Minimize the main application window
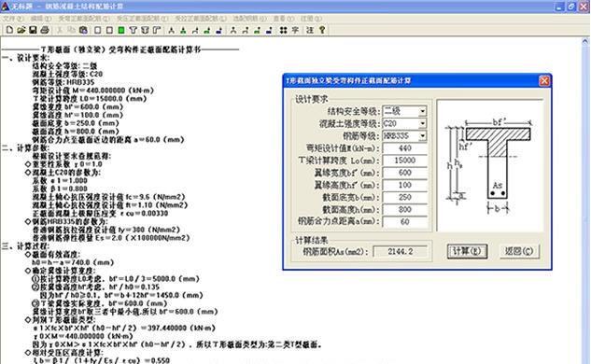 click(x=559, y=7)
